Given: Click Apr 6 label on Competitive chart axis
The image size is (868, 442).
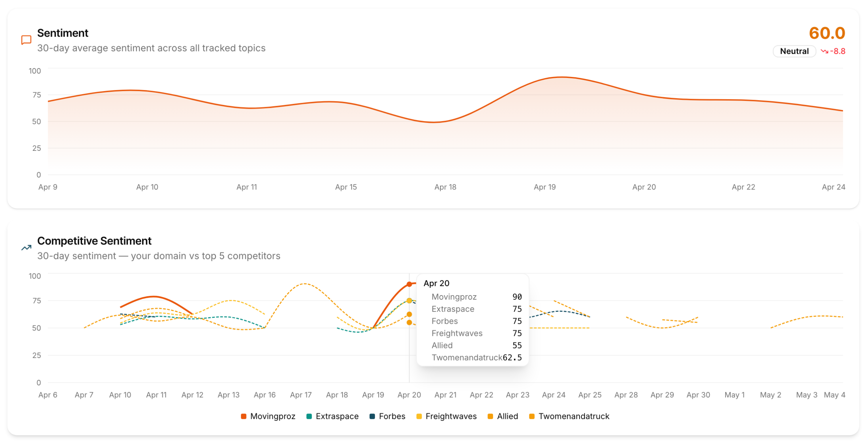Looking at the screenshot, I should point(48,395).
